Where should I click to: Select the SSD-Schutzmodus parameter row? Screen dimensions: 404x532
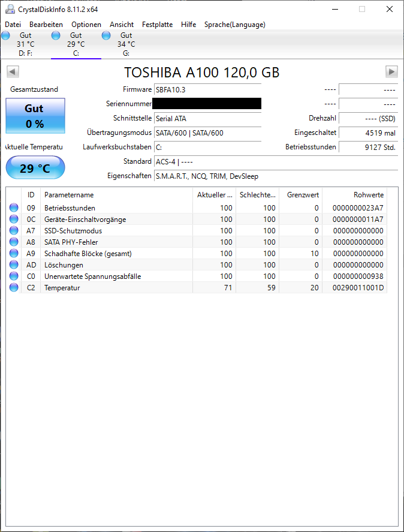pos(197,231)
